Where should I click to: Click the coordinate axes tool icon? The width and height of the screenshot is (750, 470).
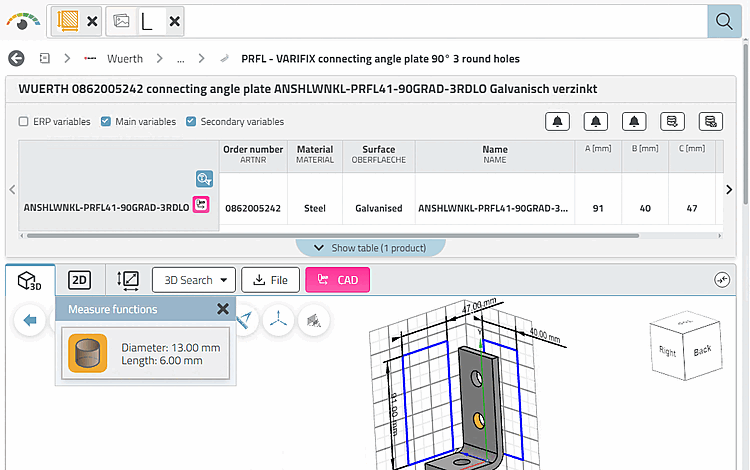(278, 320)
